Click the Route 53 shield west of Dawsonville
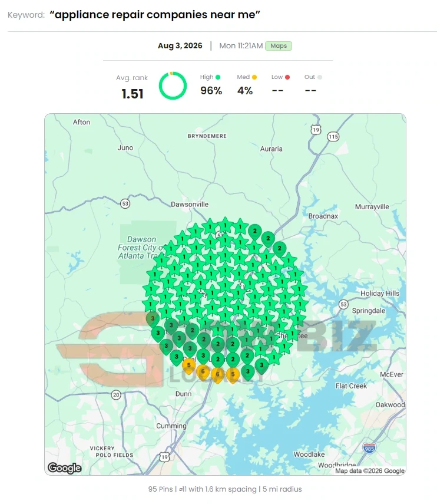The image size is (437, 504). point(125,203)
